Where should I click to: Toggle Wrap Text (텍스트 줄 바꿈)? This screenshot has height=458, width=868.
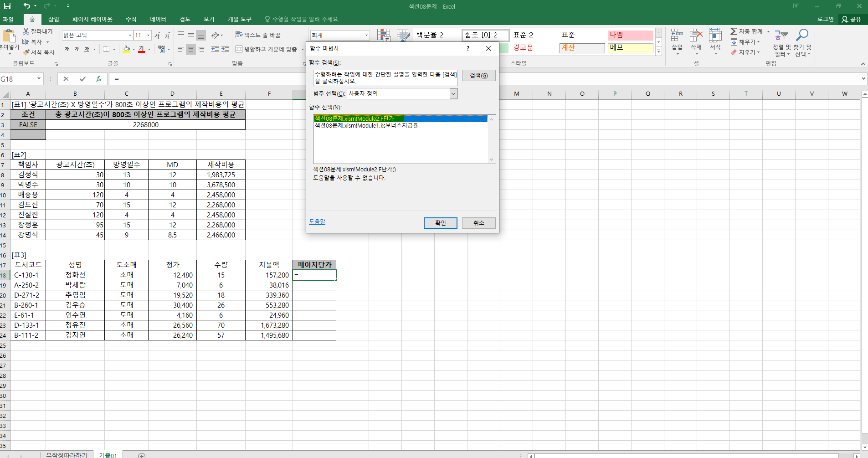(x=258, y=35)
